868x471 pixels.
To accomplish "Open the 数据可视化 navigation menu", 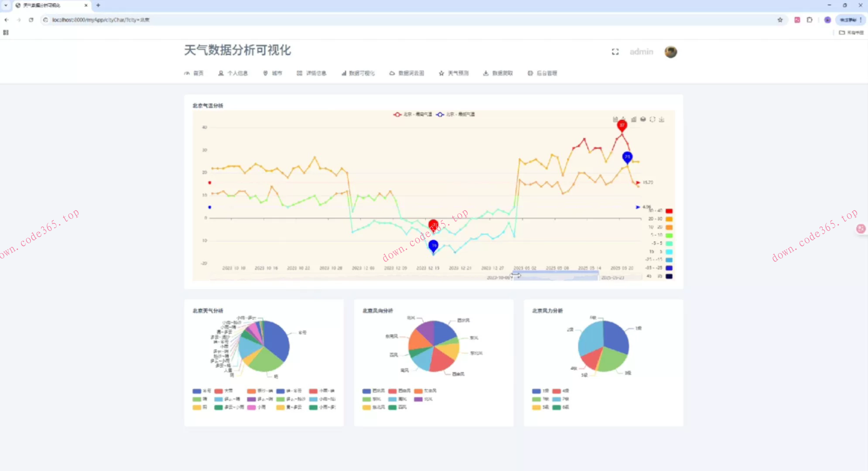I will point(358,73).
